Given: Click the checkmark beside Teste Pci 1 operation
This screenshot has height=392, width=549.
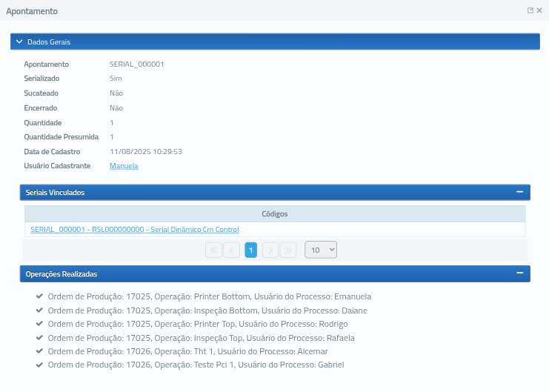Looking at the screenshot, I should pyautogui.click(x=39, y=365).
